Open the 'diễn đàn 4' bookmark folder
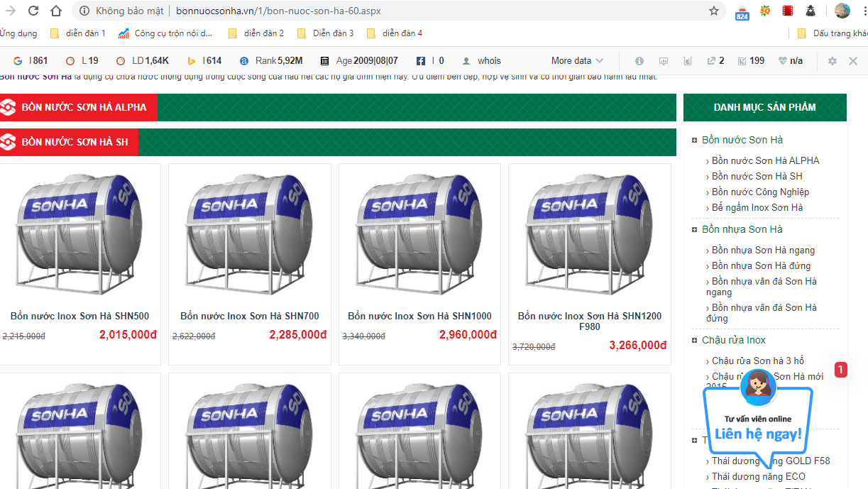This screenshot has width=868, height=489. click(x=395, y=33)
